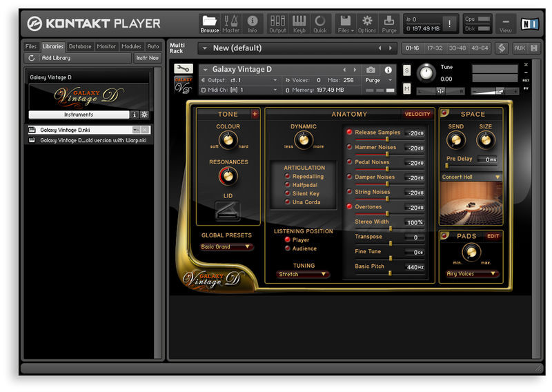Select Audience listening position
The width and height of the screenshot is (552, 392).
(x=287, y=248)
